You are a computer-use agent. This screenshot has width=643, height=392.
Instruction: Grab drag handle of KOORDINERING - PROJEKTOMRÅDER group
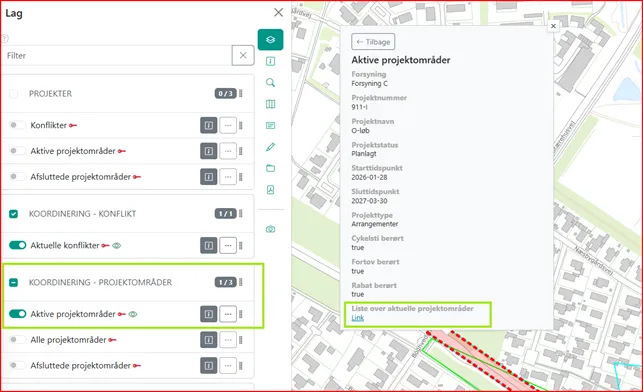[x=241, y=282]
